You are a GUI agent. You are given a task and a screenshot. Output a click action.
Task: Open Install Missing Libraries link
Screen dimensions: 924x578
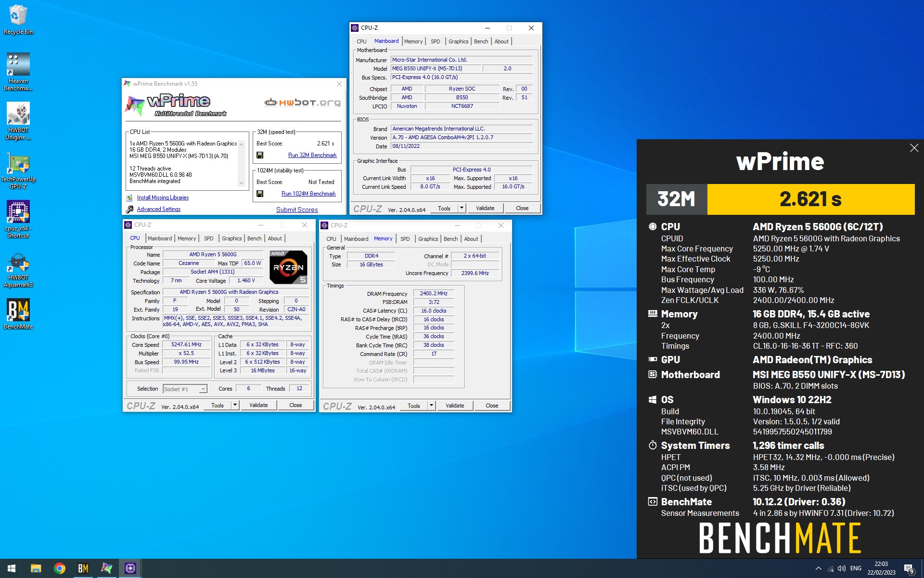click(x=163, y=197)
